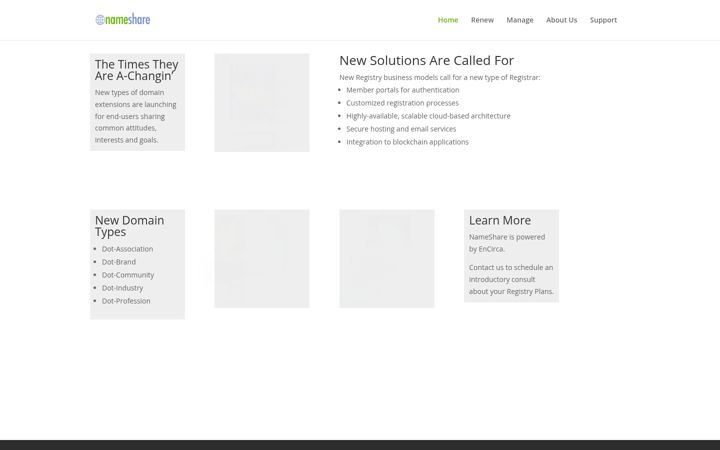
Task: Click the image left of Learn More
Action: coord(387,259)
